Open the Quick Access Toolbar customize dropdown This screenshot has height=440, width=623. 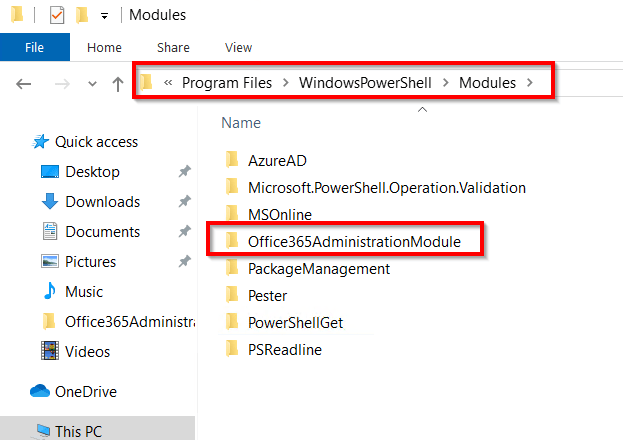coord(104,16)
